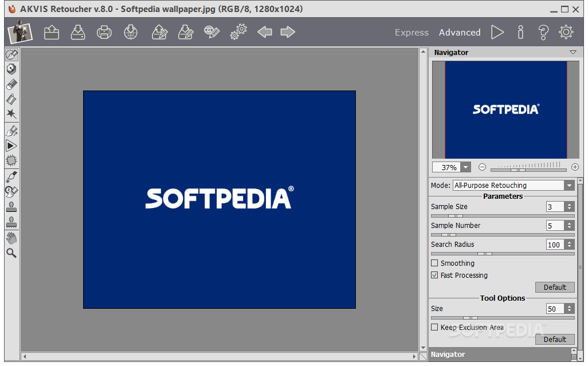Publish the image using the globe icon
Viewport: 588px width, 366px height.
click(131, 32)
